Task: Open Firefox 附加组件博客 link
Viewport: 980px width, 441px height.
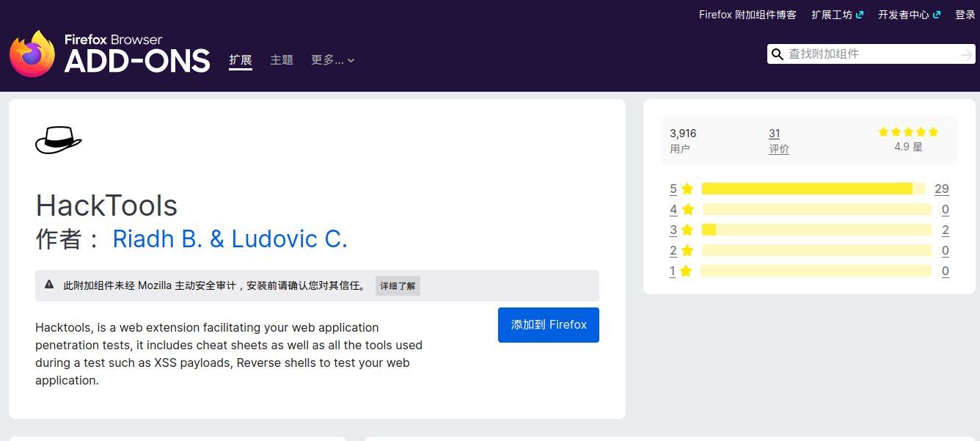Action: pos(747,15)
